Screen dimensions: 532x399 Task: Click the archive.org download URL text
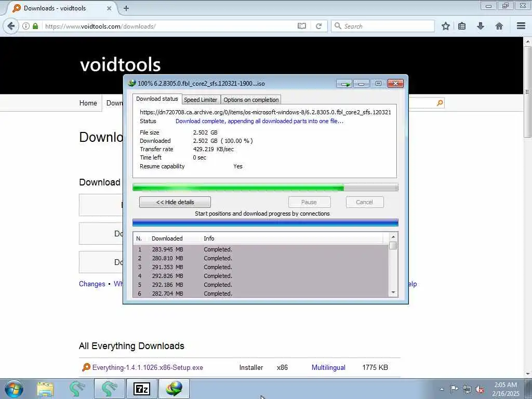(x=265, y=112)
